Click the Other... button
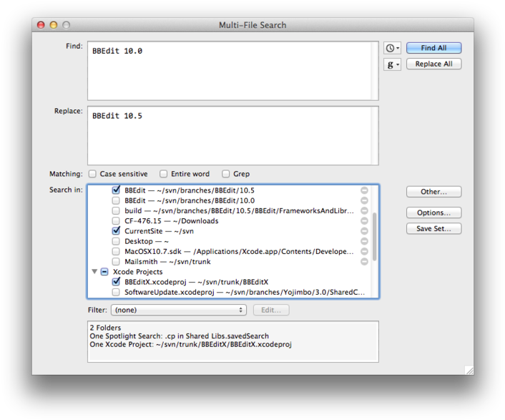Viewport: 505px width, 420px height. click(433, 192)
